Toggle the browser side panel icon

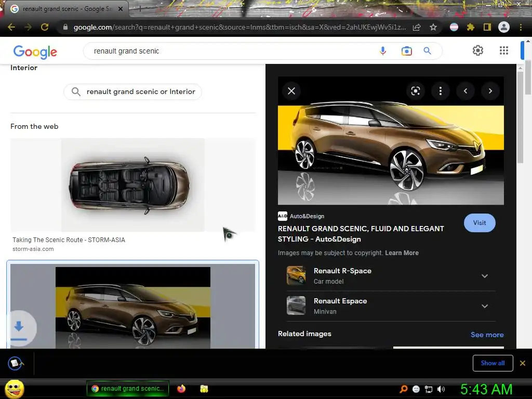click(x=487, y=27)
